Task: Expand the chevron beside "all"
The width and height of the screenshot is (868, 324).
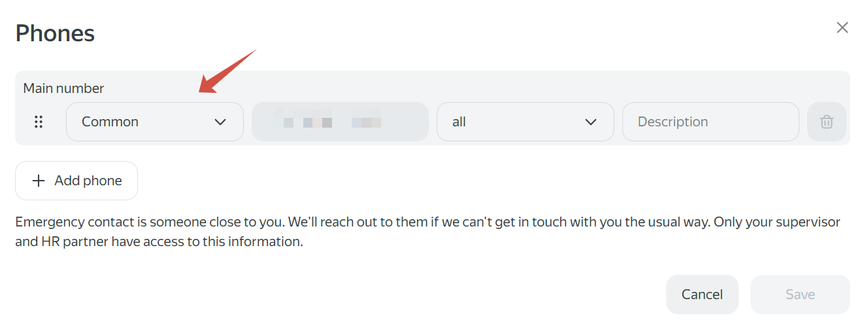Action: [591, 122]
